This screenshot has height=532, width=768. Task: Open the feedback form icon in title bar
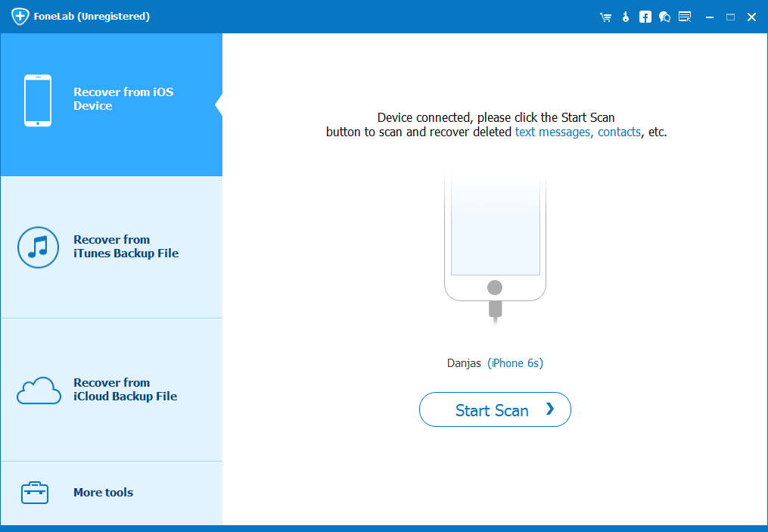tap(685, 16)
